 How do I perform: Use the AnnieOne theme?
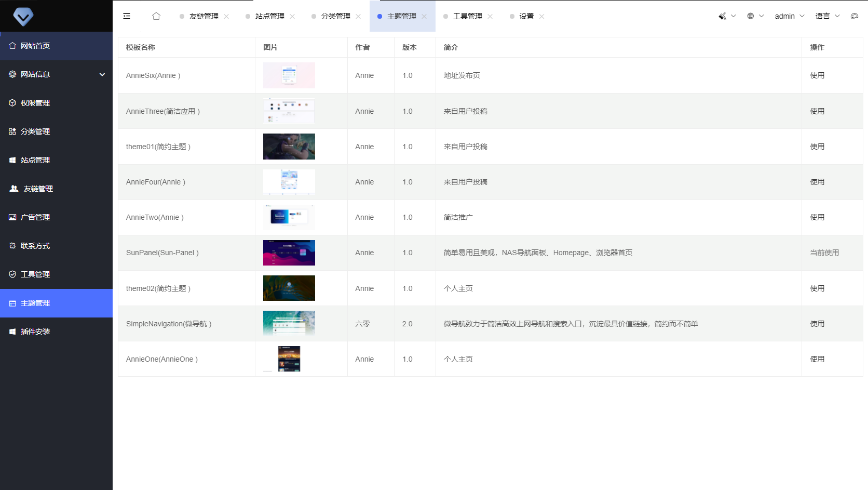[x=817, y=359]
